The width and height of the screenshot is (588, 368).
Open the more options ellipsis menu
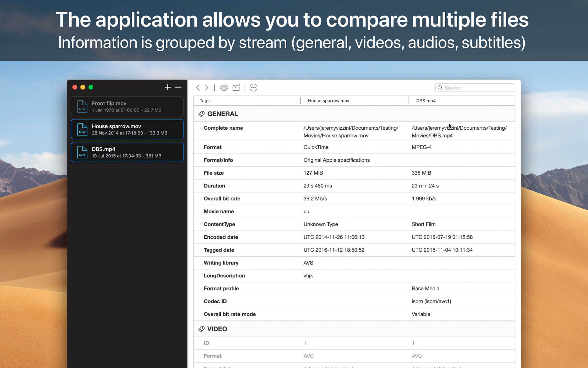click(x=253, y=88)
